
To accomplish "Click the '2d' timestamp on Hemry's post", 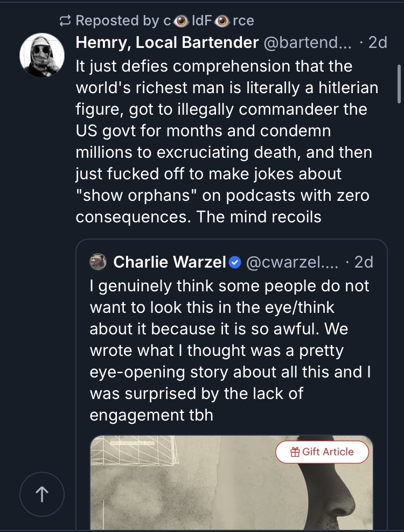I will [x=377, y=43].
